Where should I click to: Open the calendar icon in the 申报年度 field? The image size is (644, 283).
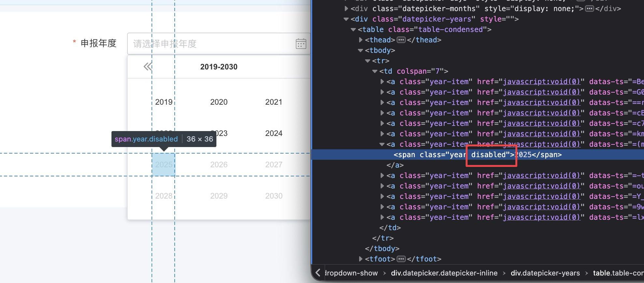(300, 44)
